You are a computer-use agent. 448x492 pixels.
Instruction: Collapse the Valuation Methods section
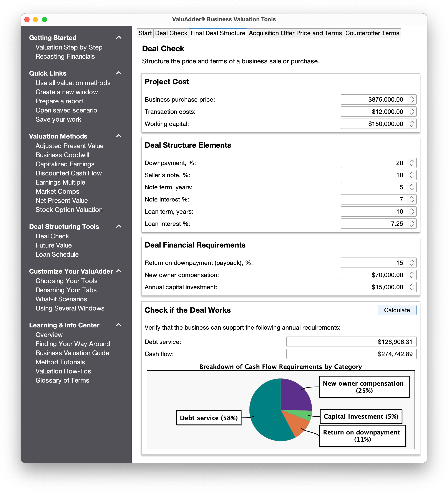[119, 136]
